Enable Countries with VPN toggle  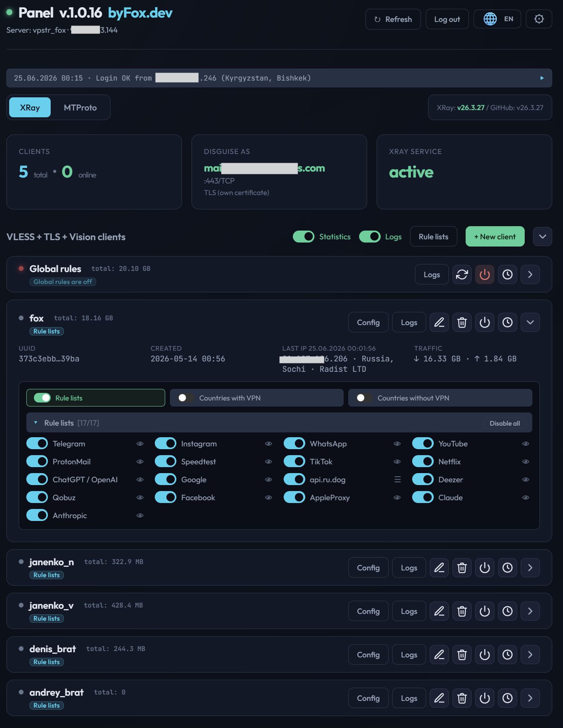[186, 398]
